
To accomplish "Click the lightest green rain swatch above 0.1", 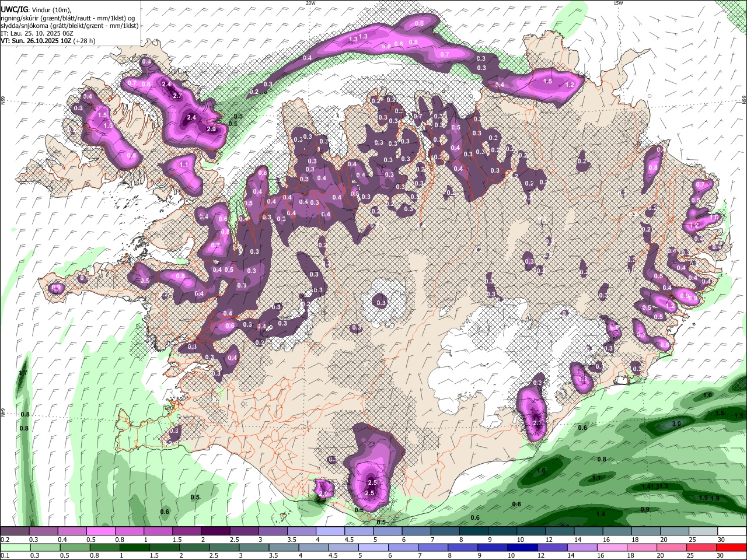I will tap(15, 547).
